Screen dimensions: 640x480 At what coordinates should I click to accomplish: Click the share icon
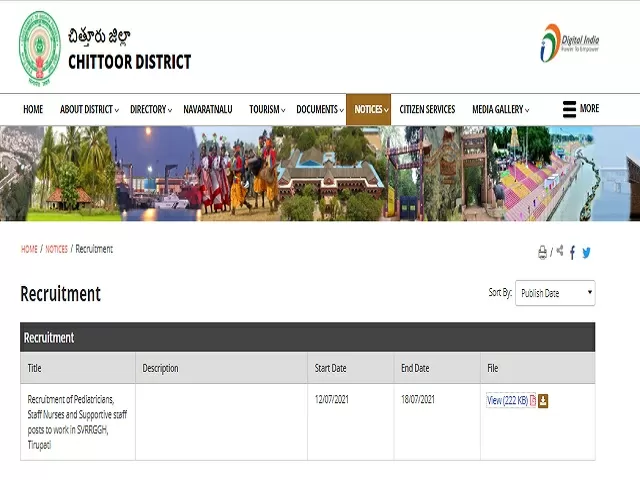(560, 251)
